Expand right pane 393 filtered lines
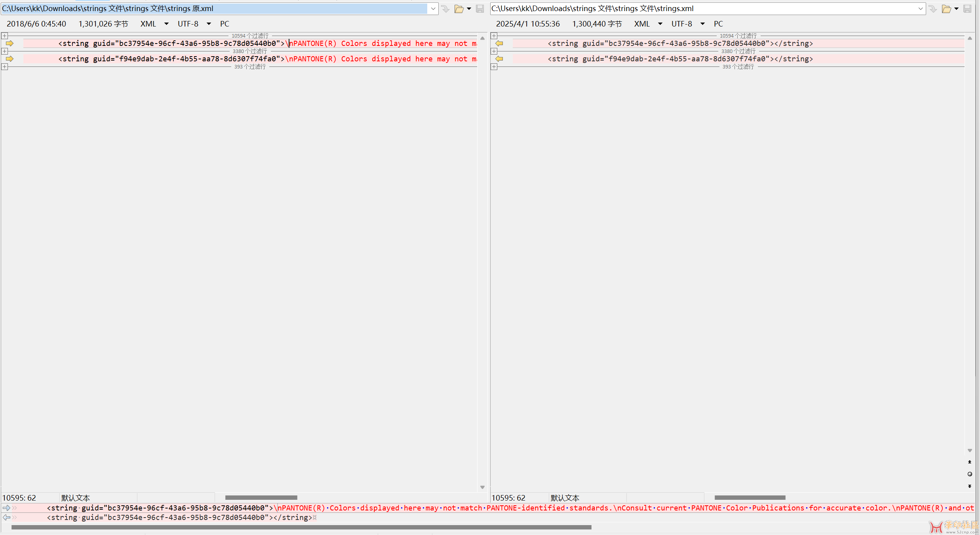 click(x=494, y=67)
